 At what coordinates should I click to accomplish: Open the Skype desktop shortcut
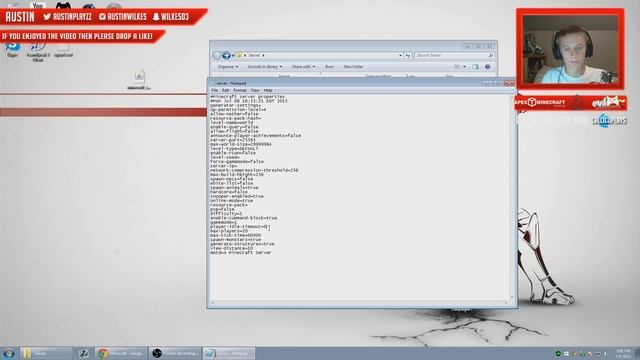point(13,49)
